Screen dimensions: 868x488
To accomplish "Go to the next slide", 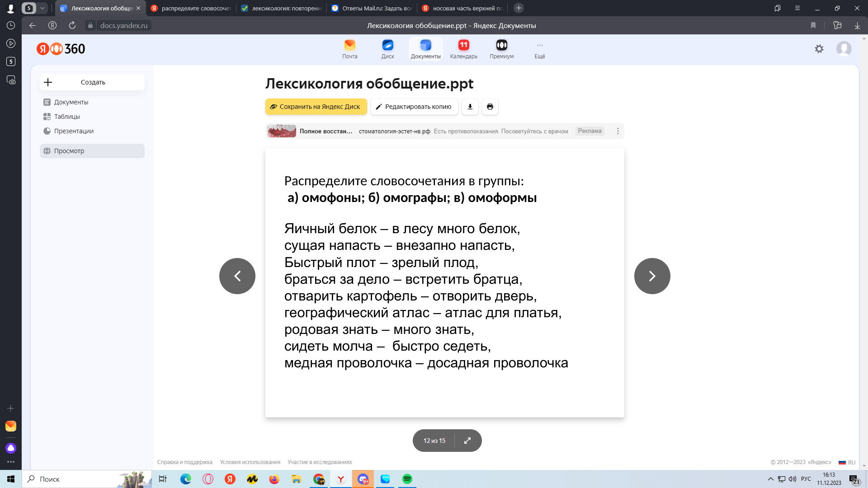I will point(652,276).
